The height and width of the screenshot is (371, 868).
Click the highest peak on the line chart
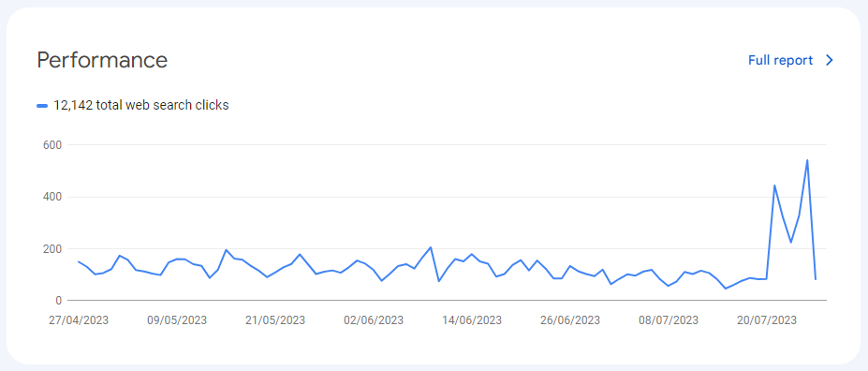807,160
